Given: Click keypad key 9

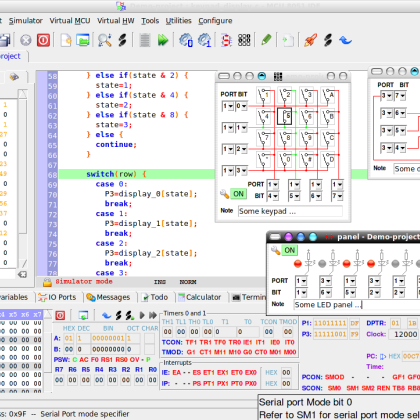Looking at the screenshot, I should tap(306, 138).
